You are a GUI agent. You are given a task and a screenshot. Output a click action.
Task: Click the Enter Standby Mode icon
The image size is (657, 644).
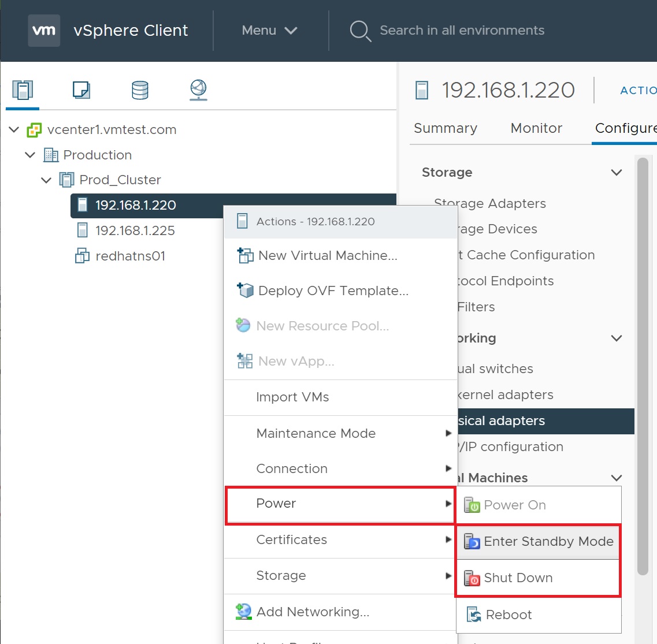point(472,542)
